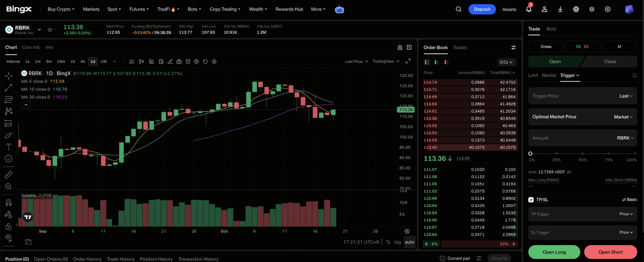Screen dimensions: 644x262
Task: Click the TP Trigger input field
Action: click(583, 214)
